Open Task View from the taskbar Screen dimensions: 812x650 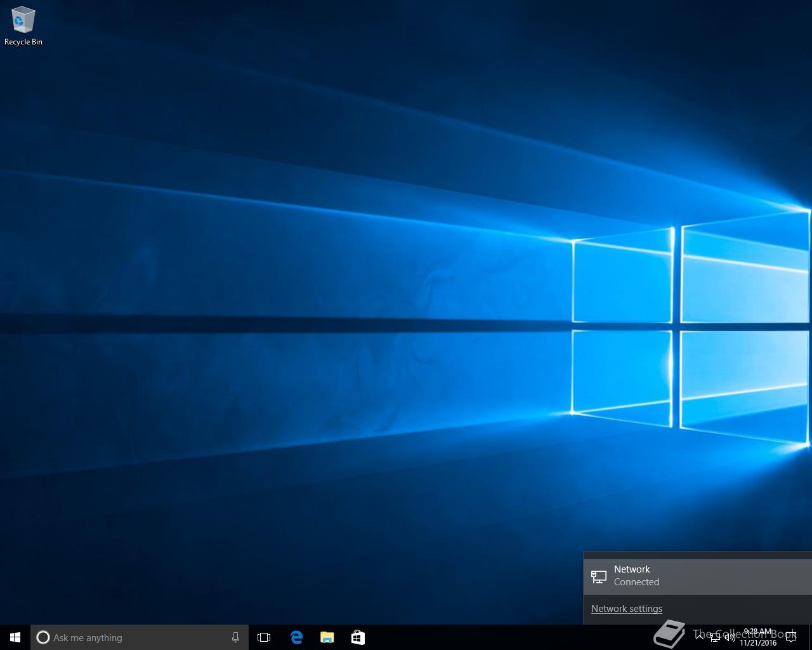264,637
